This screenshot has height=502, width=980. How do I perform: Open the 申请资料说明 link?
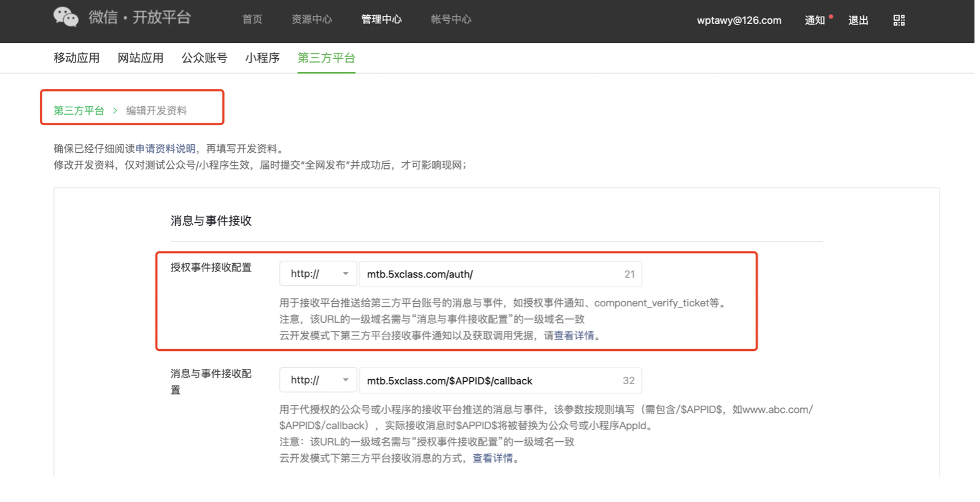click(x=166, y=149)
